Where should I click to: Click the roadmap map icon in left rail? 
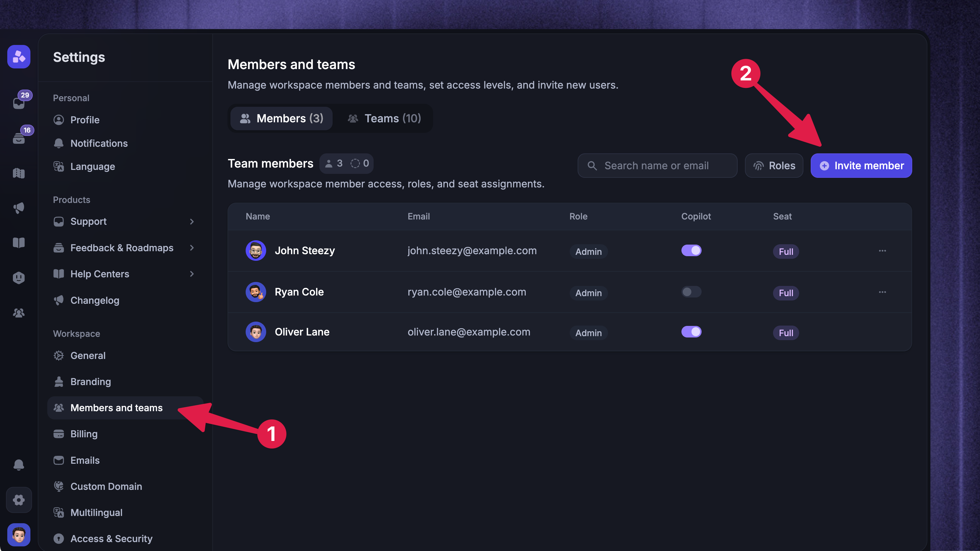[19, 173]
